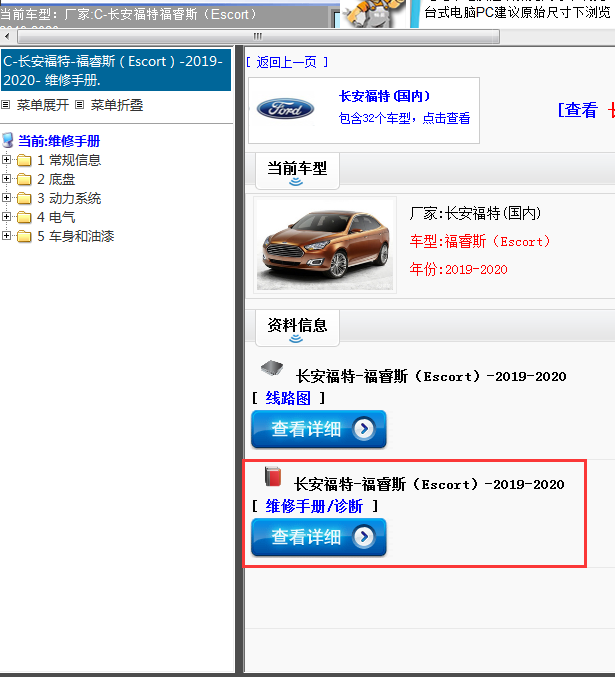Click the mascot icon in top banner
The height and width of the screenshot is (677, 615).
[x=374, y=14]
